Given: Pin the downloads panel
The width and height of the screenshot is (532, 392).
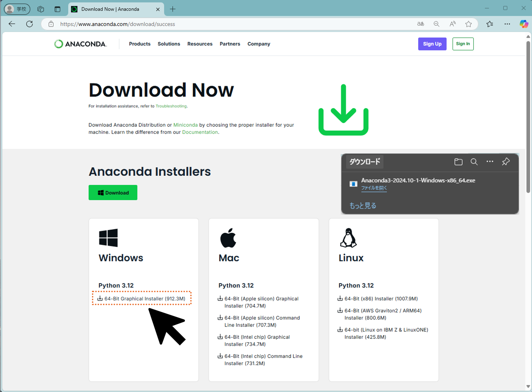Looking at the screenshot, I should pyautogui.click(x=505, y=162).
